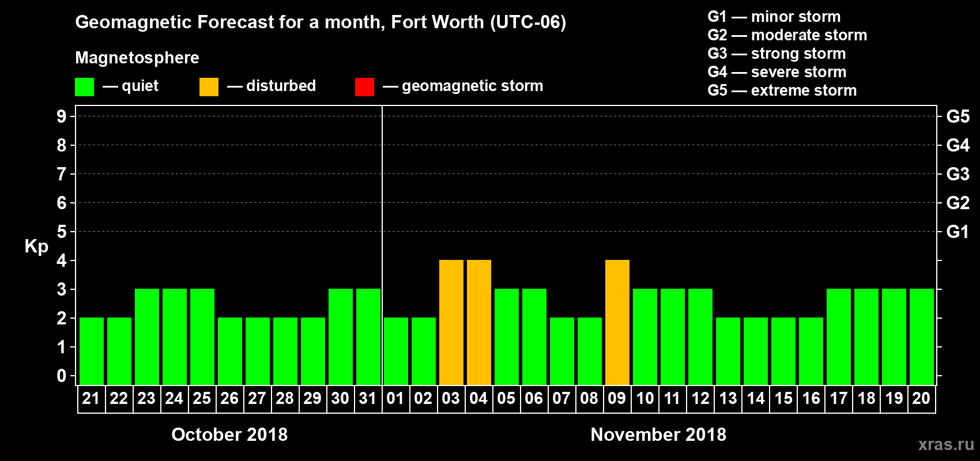Click the green bar for November 07
Screen dimensions: 980x461
click(562, 351)
